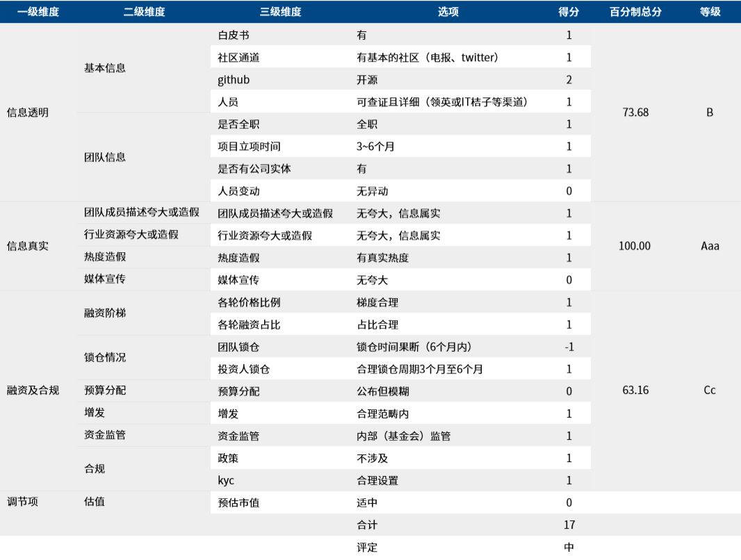
Task: Select the 各轮融资占比 cell
Action: tap(249, 325)
